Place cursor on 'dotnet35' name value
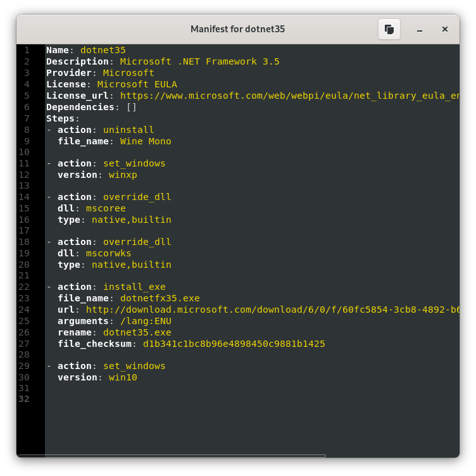Viewport: 476px width, 476px height. 103,50
